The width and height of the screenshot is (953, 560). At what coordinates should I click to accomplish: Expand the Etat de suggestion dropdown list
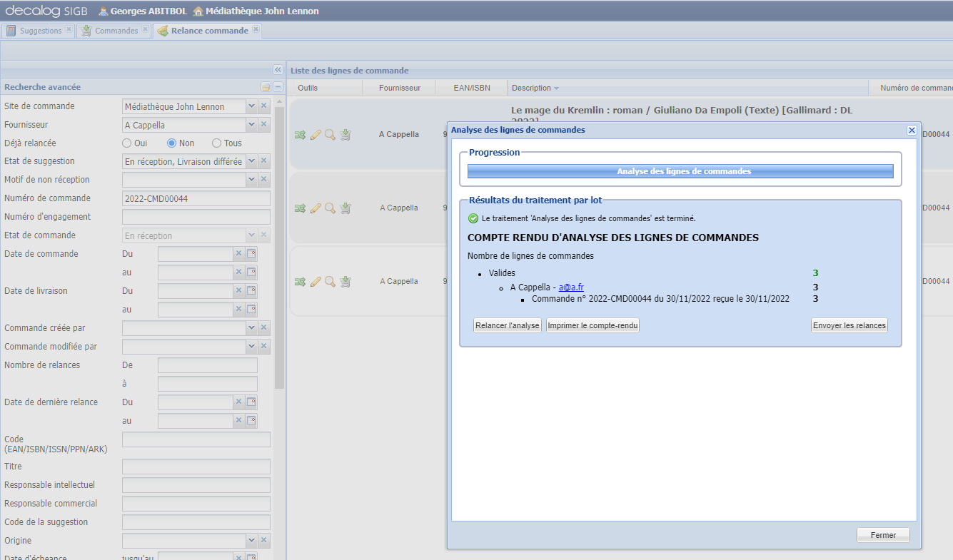point(251,161)
